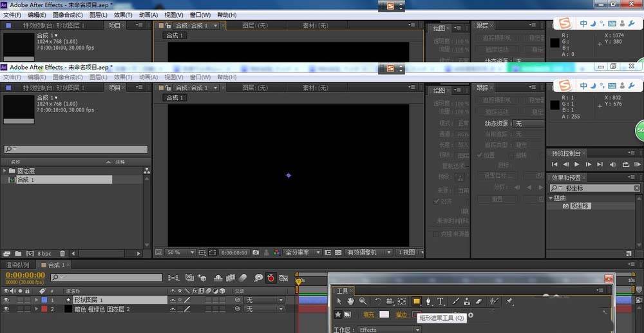644x333 pixels.
Task: Check the 位置 checkbox in tracker panel
Action: click(479, 155)
